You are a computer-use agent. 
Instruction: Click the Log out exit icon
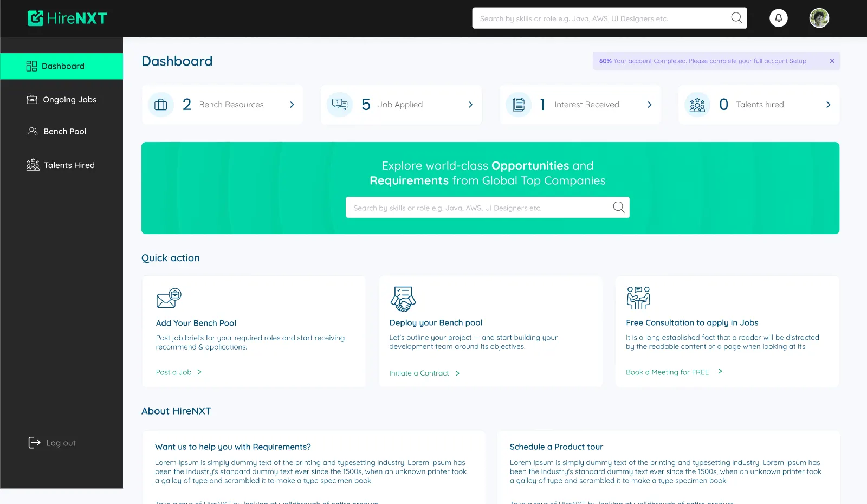pos(34,443)
